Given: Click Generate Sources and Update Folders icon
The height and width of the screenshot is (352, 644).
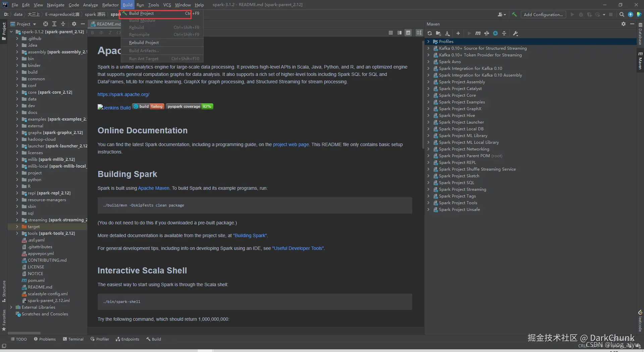Looking at the screenshot, I should 438,33.
